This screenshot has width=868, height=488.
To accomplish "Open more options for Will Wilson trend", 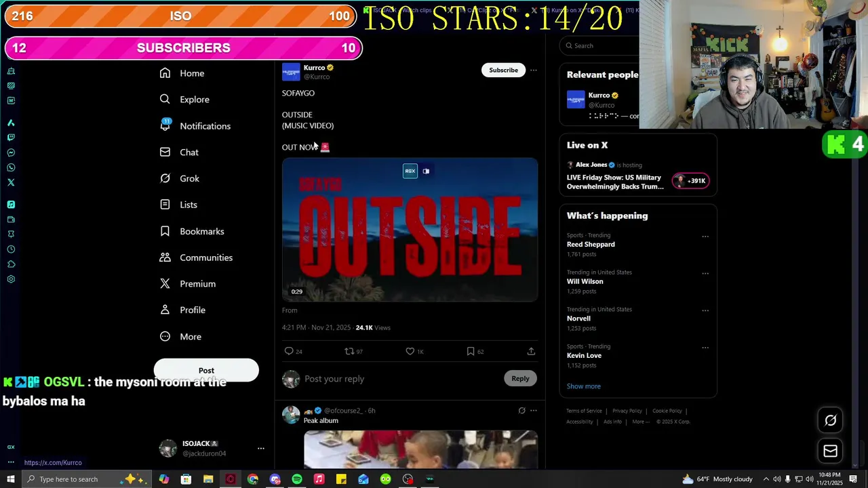I will click(x=705, y=274).
